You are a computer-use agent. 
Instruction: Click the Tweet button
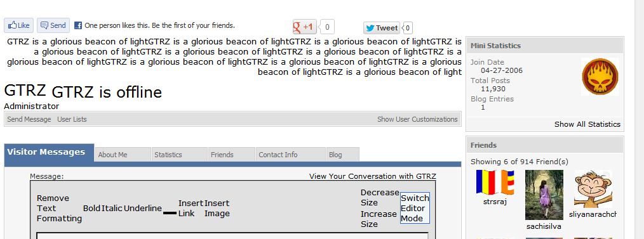pyautogui.click(x=382, y=28)
